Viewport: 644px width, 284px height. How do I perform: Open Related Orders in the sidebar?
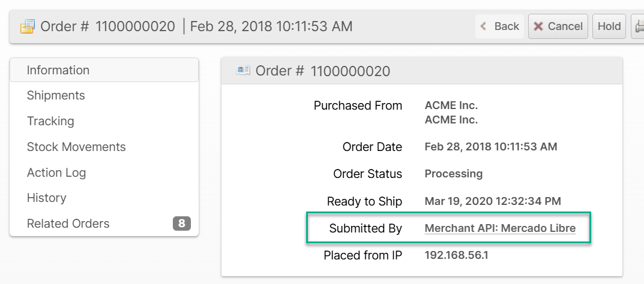click(68, 223)
